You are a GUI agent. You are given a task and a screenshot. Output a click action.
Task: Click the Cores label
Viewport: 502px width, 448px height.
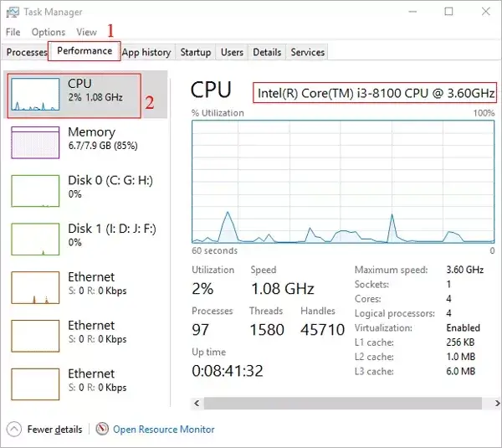coord(367,299)
